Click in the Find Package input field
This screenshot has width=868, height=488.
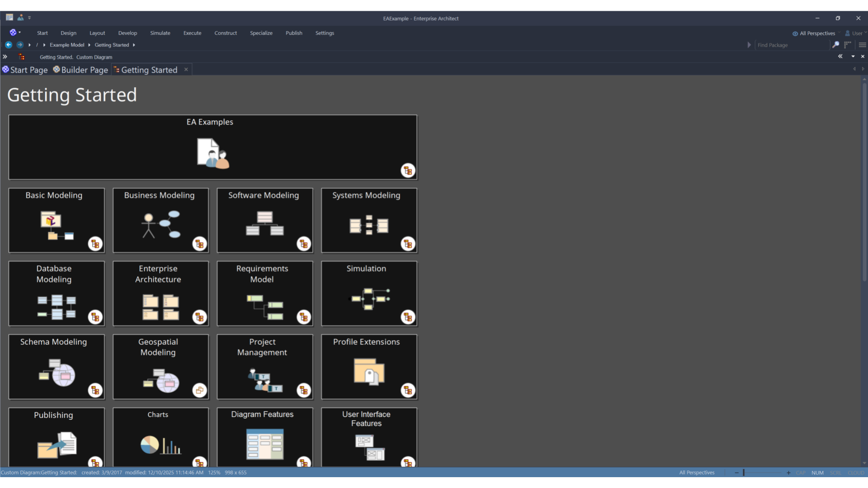click(791, 45)
